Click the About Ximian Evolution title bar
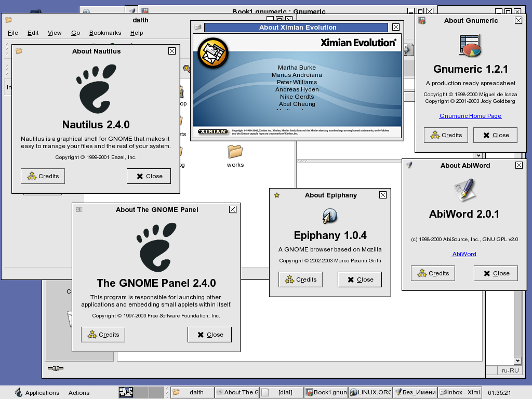The width and height of the screenshot is (532, 399). pyautogui.click(x=296, y=27)
